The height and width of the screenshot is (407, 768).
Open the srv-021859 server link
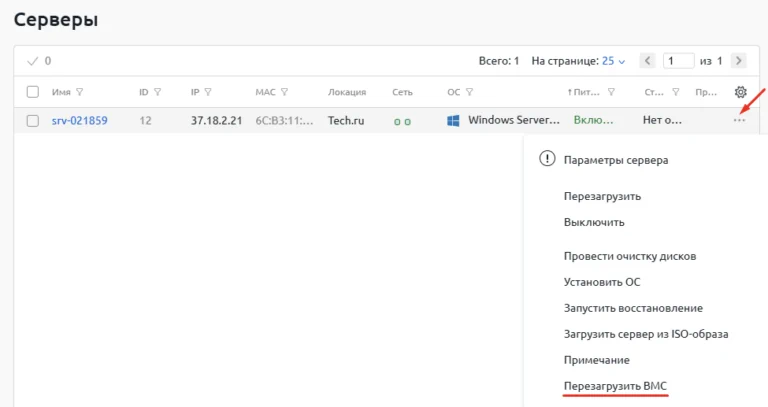click(79, 121)
